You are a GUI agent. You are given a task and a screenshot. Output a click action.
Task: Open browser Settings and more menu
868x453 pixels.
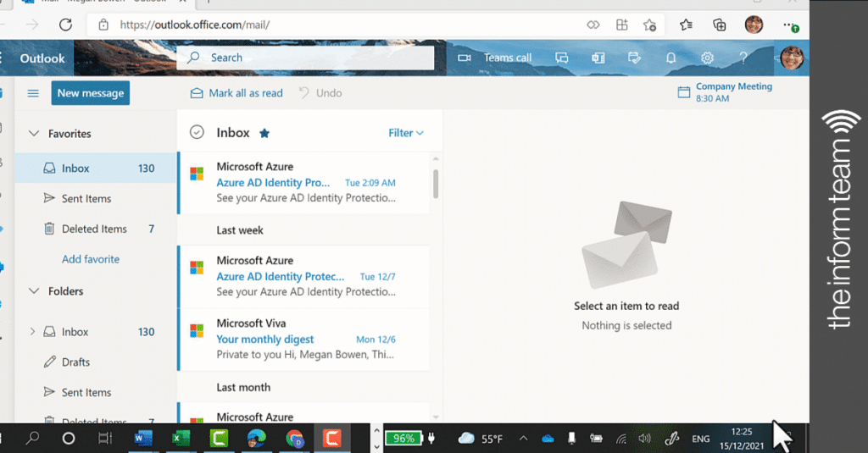[x=790, y=25]
